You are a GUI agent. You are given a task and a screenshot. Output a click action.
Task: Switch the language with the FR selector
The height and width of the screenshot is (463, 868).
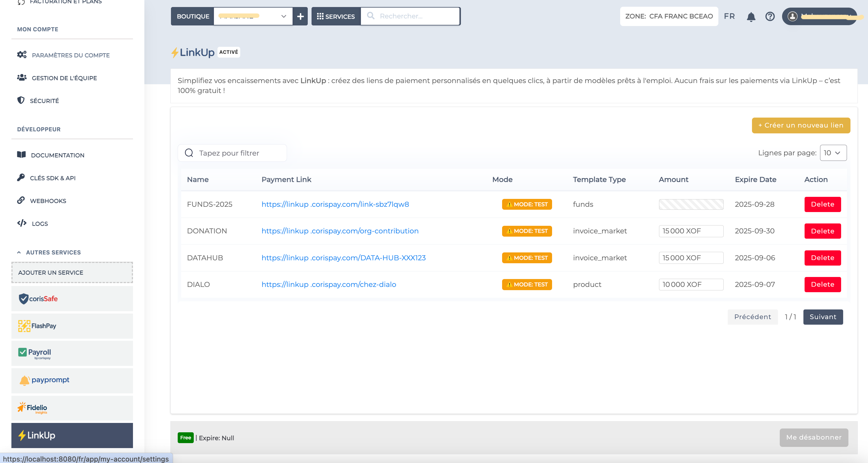point(729,16)
